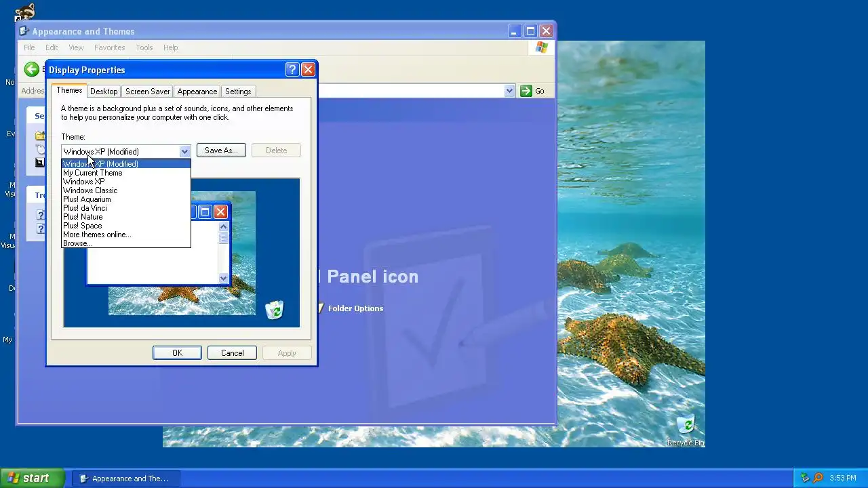Open the Tools menu
Image resolution: width=868 pixels, height=488 pixels.
144,47
